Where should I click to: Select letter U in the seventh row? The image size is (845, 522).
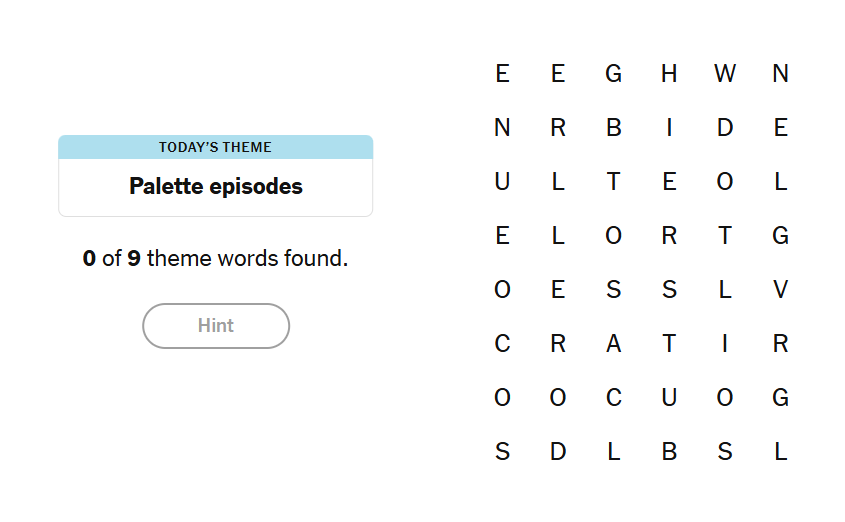point(669,398)
